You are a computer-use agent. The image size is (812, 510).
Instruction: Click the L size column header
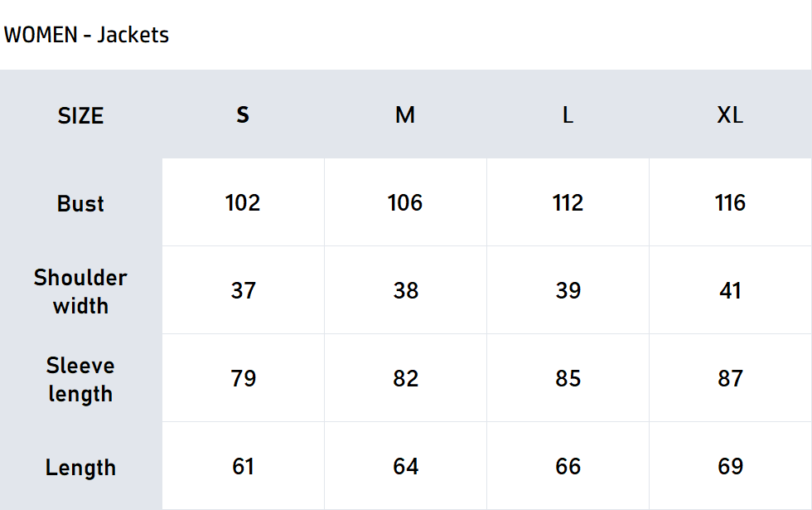(x=568, y=115)
